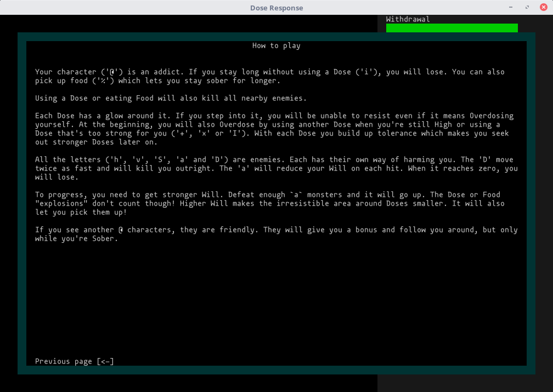Click the 'Dose Response' window title

(x=276, y=8)
